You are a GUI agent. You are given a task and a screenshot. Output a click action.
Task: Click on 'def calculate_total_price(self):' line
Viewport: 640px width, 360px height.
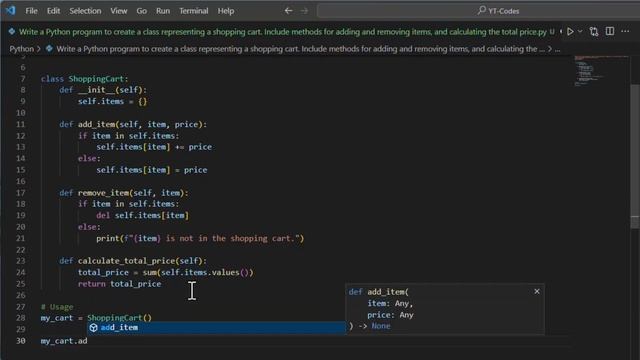tap(133, 261)
